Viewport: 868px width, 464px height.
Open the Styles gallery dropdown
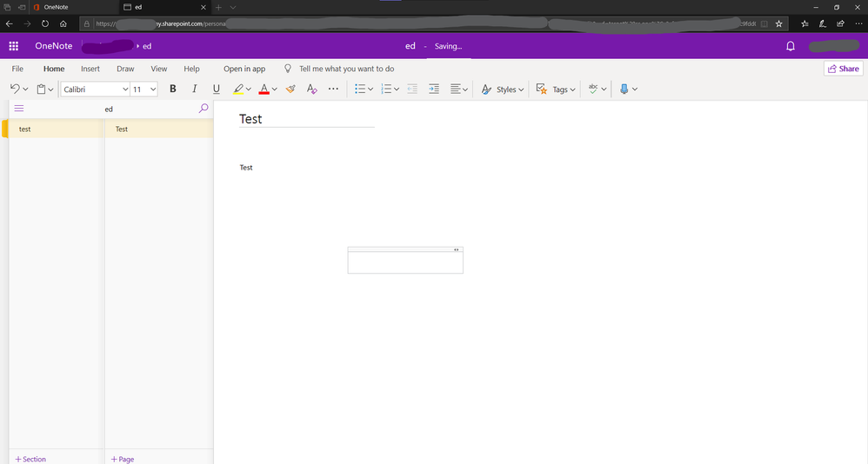[502, 89]
